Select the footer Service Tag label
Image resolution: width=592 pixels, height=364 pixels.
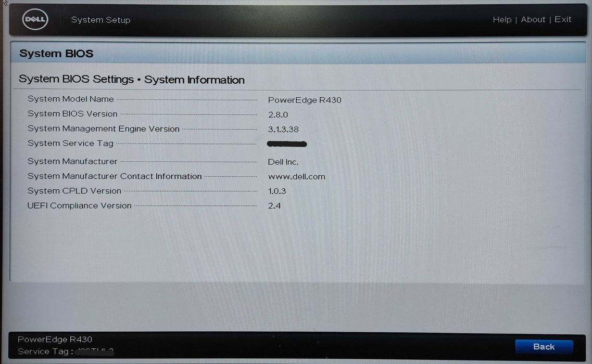click(45, 351)
